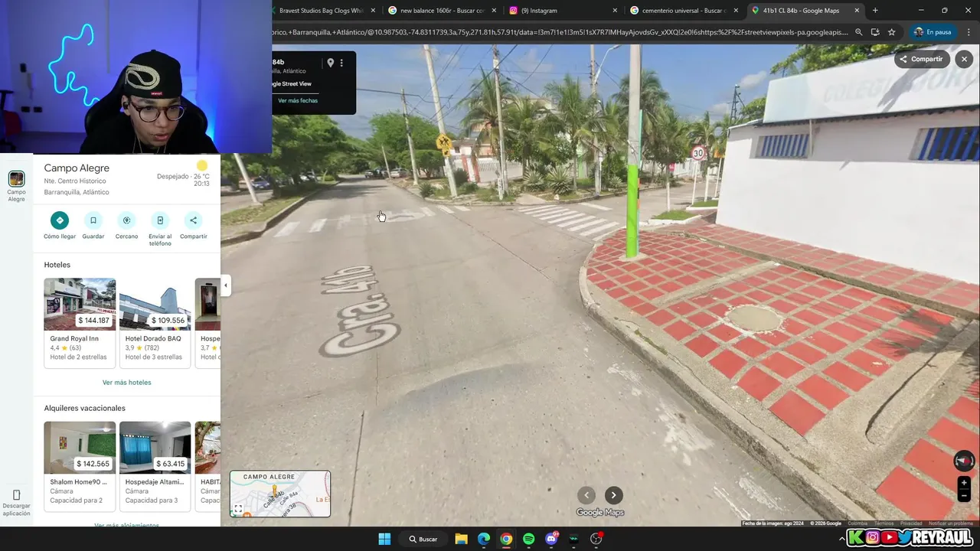The width and height of the screenshot is (980, 551).
Task: Expand the minimap fullscreen icon
Action: (x=238, y=509)
